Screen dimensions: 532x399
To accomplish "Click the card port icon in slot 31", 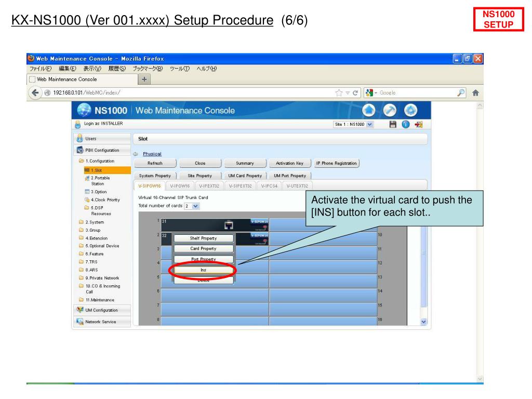I will coord(229,225).
